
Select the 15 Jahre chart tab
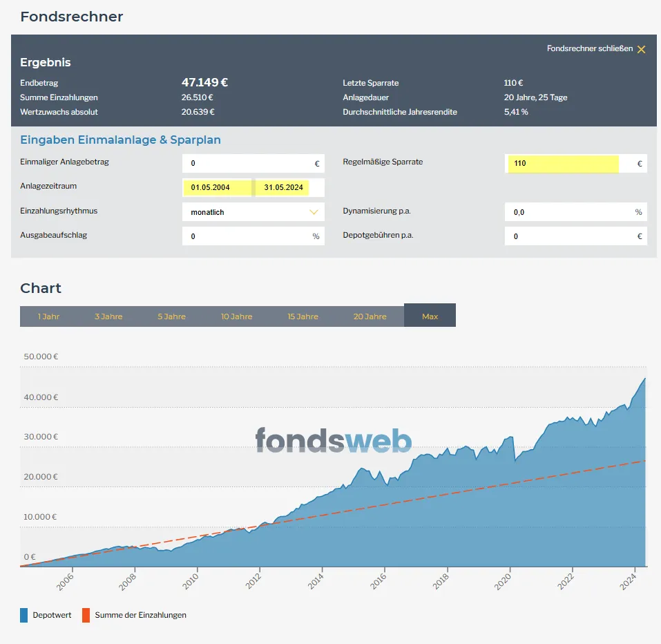pos(303,316)
